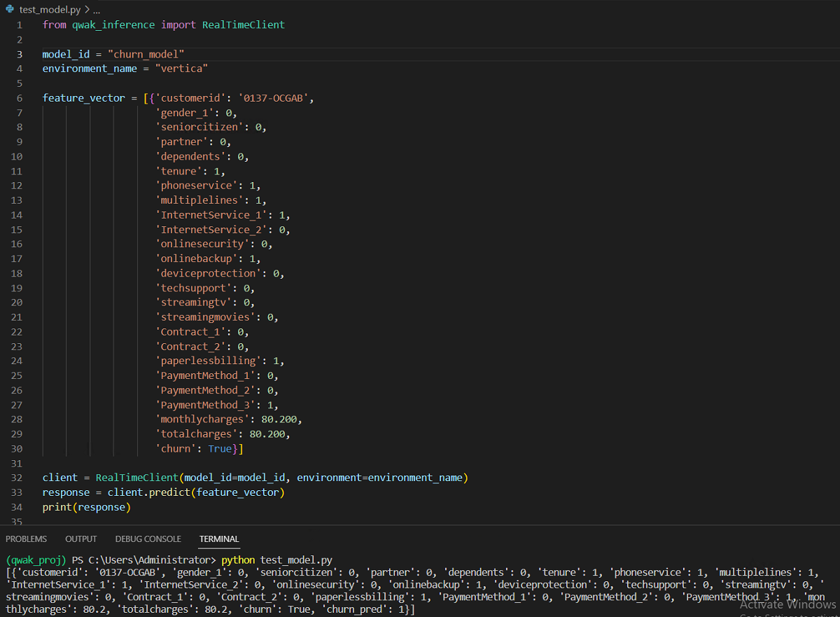Click 'streamingmovies' key on editor line 21
Screen dimensions: 840x617
tap(205, 317)
